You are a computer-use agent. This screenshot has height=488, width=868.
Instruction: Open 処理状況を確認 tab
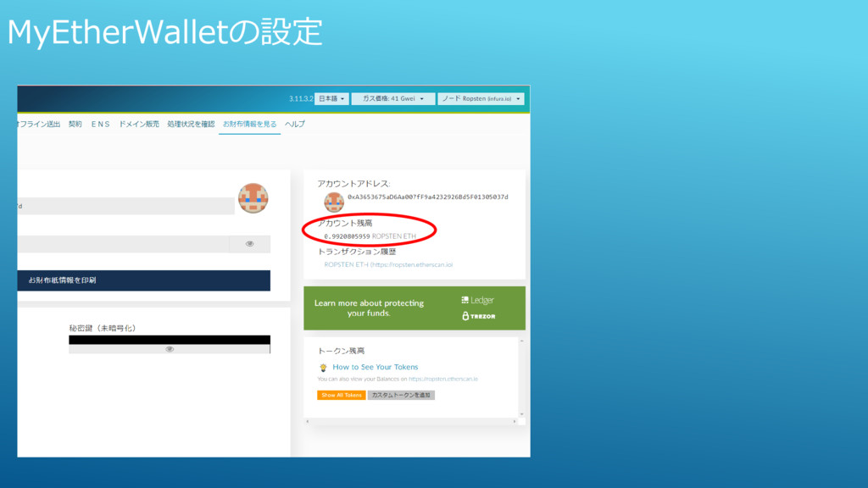point(191,124)
